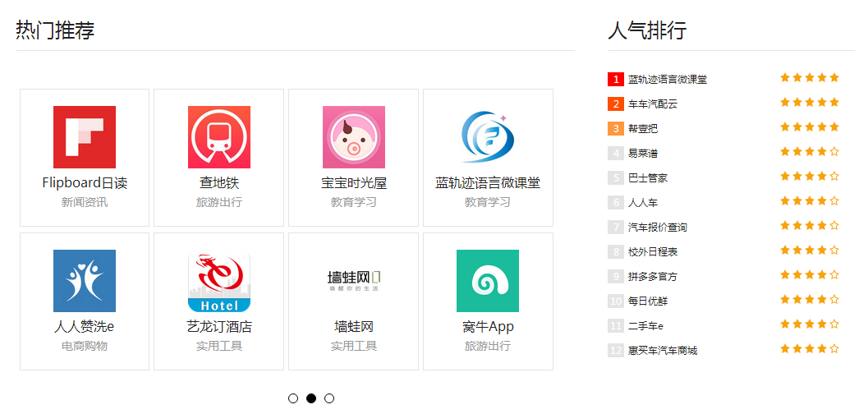
Task: Click the 蓝轨迹语言微课堂 logo in recommendations
Action: [x=488, y=136]
